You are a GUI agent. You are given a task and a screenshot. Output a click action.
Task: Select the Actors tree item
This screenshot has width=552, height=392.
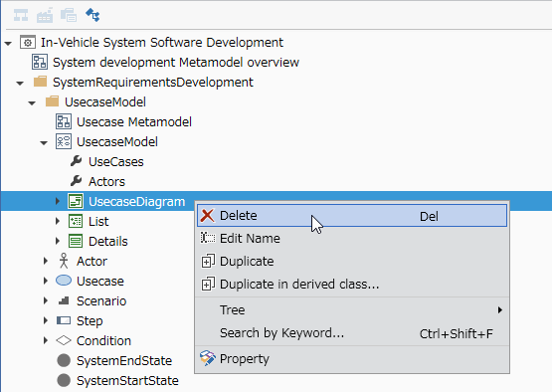click(x=106, y=181)
